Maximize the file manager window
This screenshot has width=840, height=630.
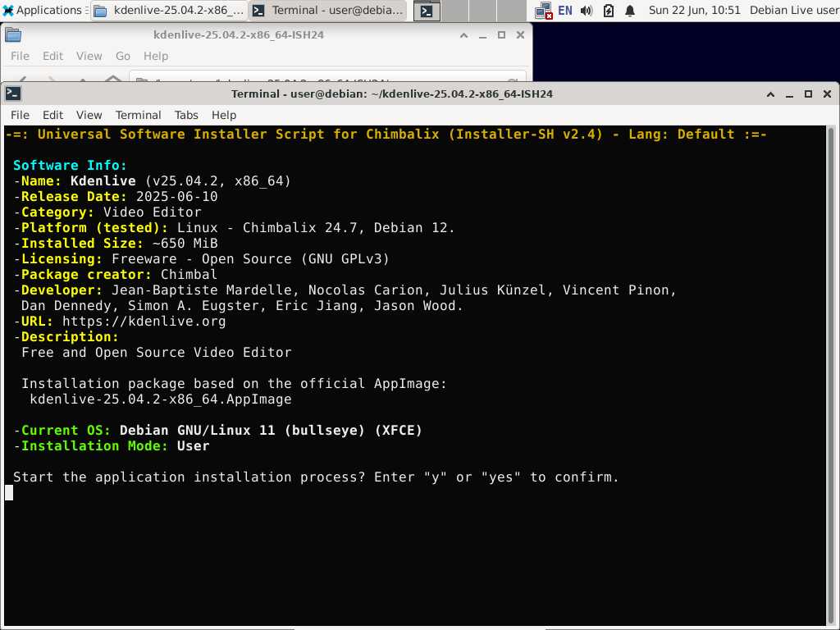click(501, 34)
